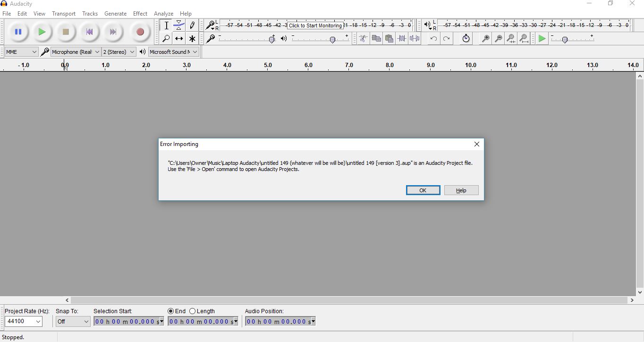644x342 pixels.
Task: Open the Microsoft Sound playback device dropdown
Action: coord(174,52)
